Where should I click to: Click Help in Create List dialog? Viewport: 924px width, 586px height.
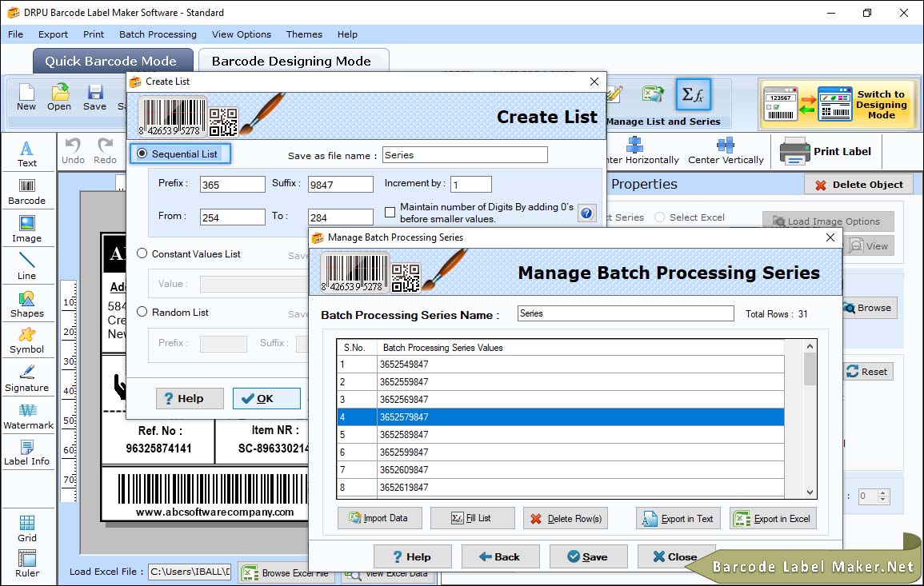[190, 399]
